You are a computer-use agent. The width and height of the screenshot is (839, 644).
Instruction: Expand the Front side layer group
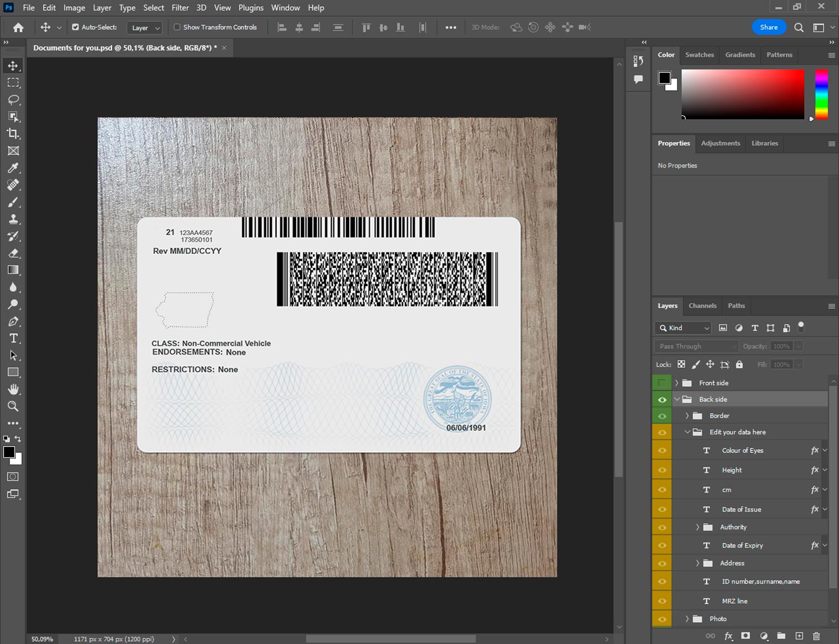(x=677, y=383)
